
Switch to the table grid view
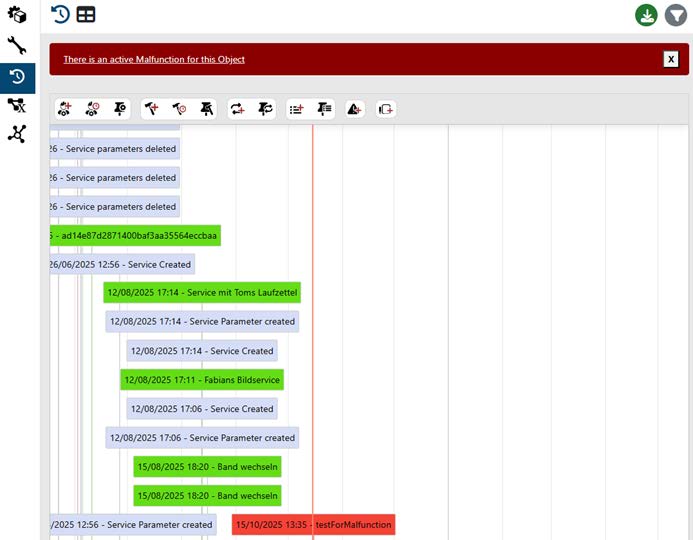[x=86, y=15]
